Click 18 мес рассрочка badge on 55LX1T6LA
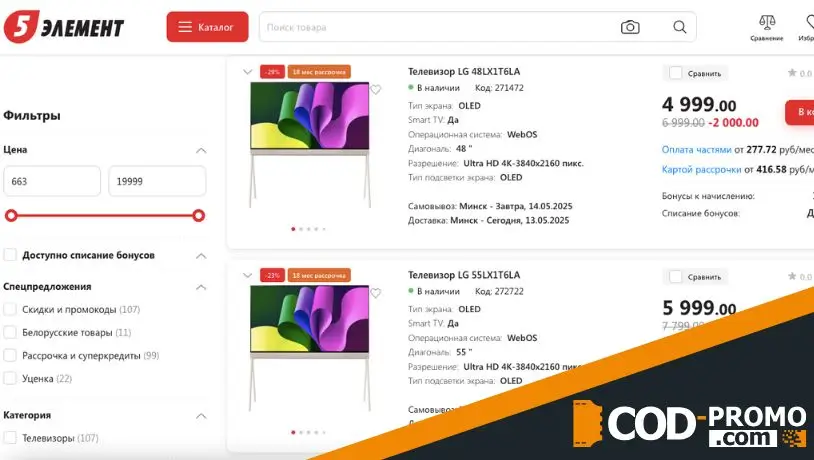Viewport: 814px width, 460px height. pyautogui.click(x=319, y=275)
